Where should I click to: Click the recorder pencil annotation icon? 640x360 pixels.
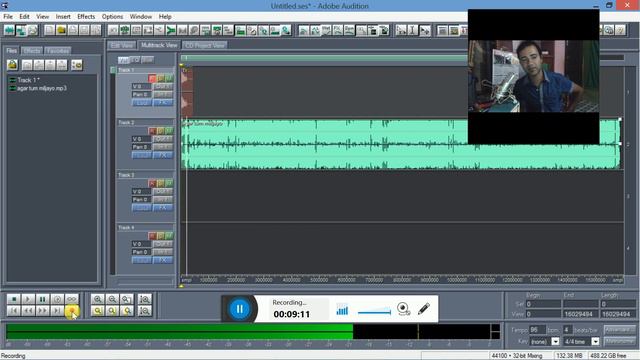pyautogui.click(x=424, y=309)
